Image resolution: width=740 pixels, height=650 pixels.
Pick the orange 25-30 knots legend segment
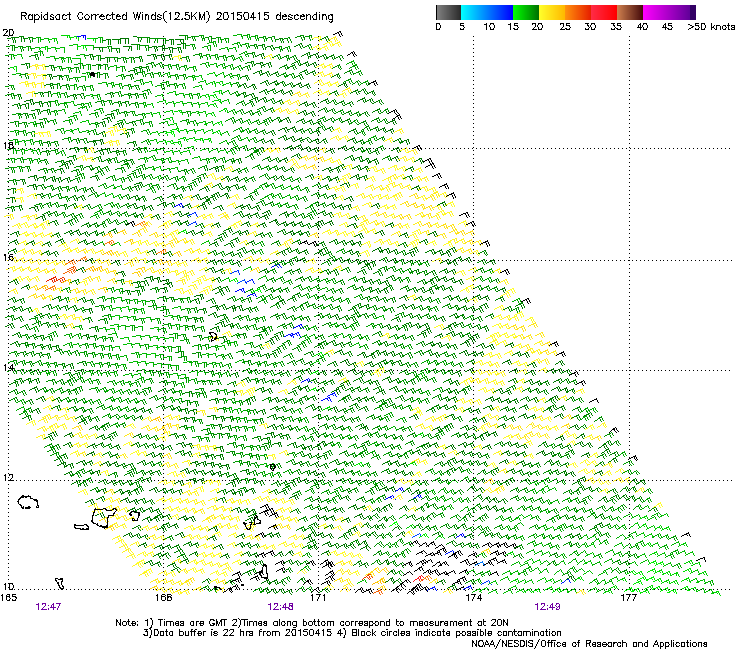[x=578, y=12]
